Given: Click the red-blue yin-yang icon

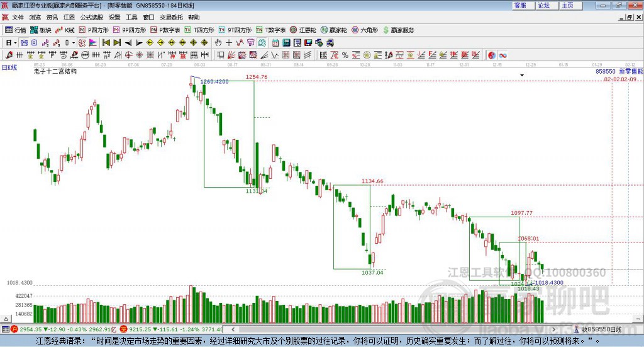Looking at the screenshot, I should point(492,55).
